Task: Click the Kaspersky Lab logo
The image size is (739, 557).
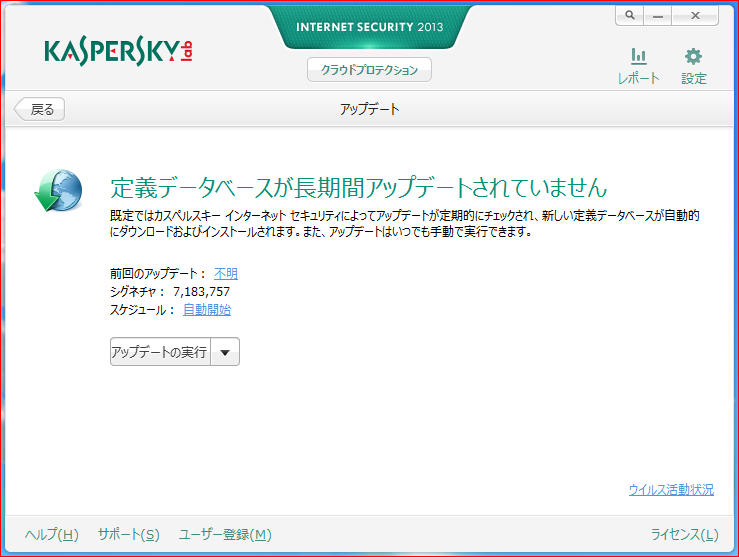Action: 118,51
